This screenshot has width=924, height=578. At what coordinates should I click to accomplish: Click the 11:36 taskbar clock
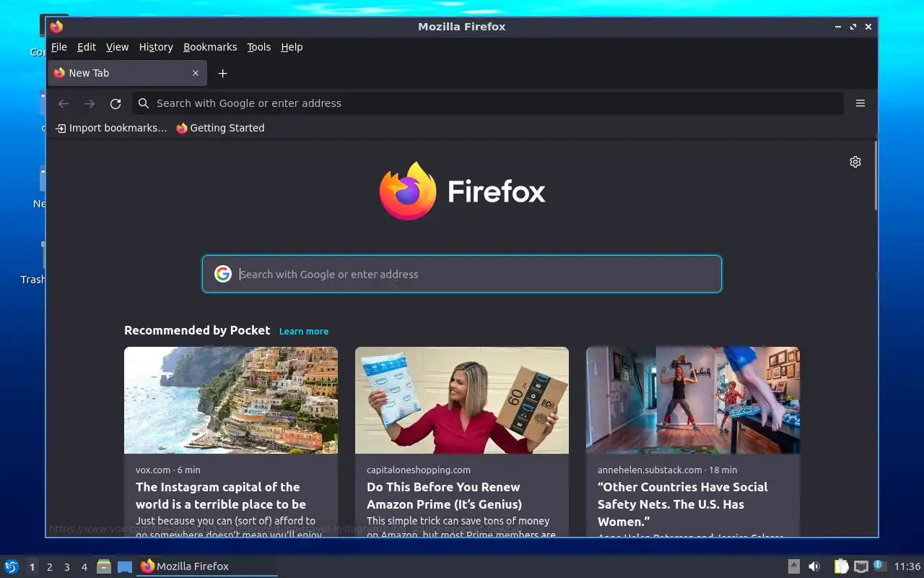(x=907, y=566)
